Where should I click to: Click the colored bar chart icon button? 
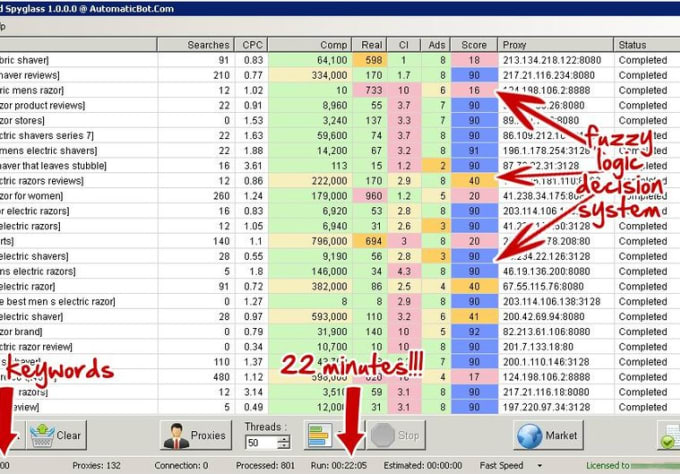pos(320,435)
